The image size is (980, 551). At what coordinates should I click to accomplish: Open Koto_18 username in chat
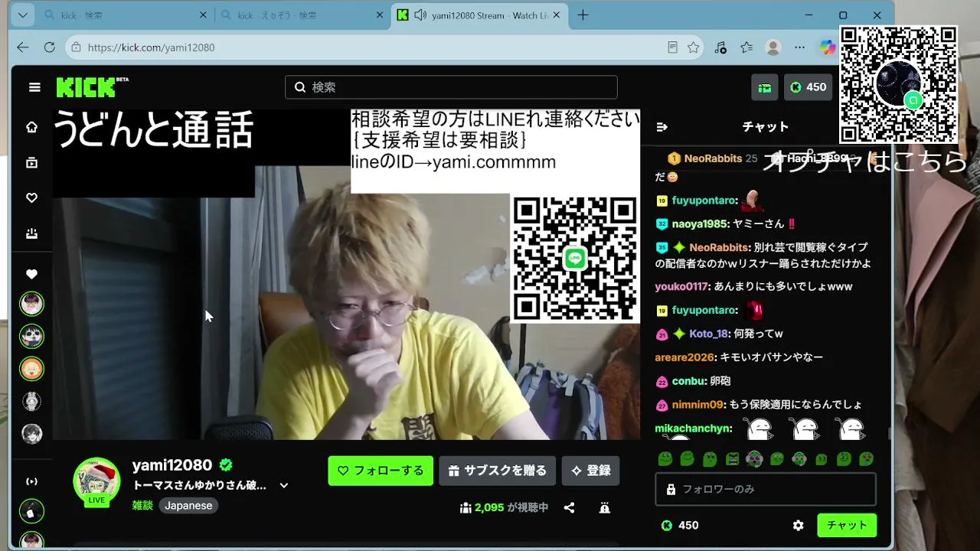pyautogui.click(x=708, y=334)
